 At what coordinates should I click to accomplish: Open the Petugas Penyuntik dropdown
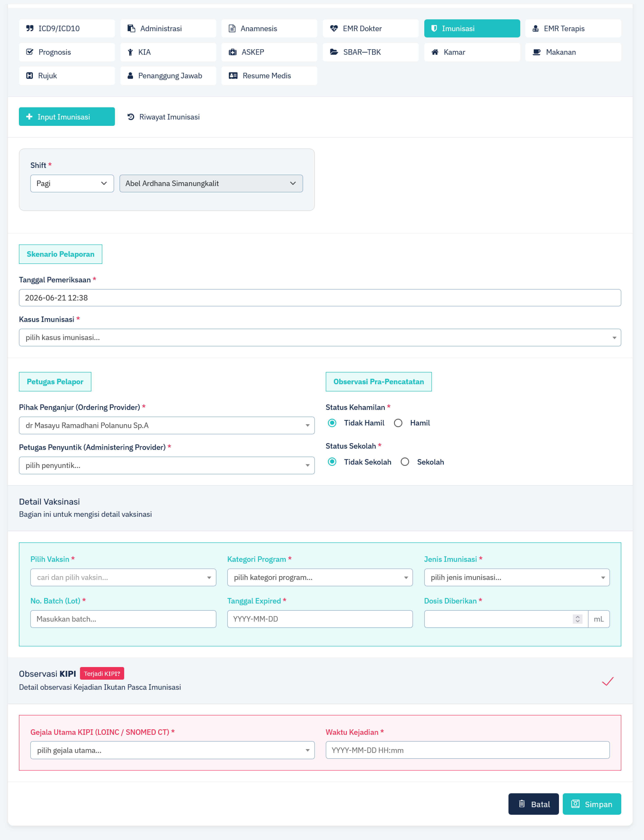coord(167,465)
